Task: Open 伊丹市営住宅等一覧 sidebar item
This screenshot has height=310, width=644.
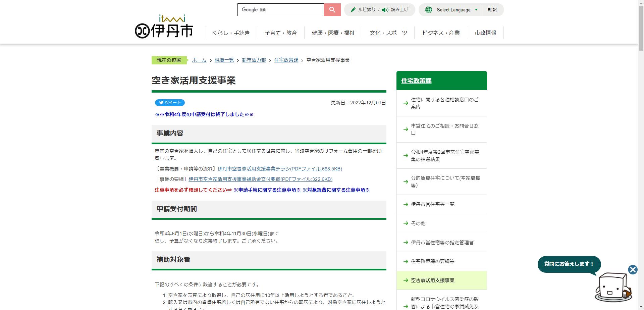Action: 441,204
